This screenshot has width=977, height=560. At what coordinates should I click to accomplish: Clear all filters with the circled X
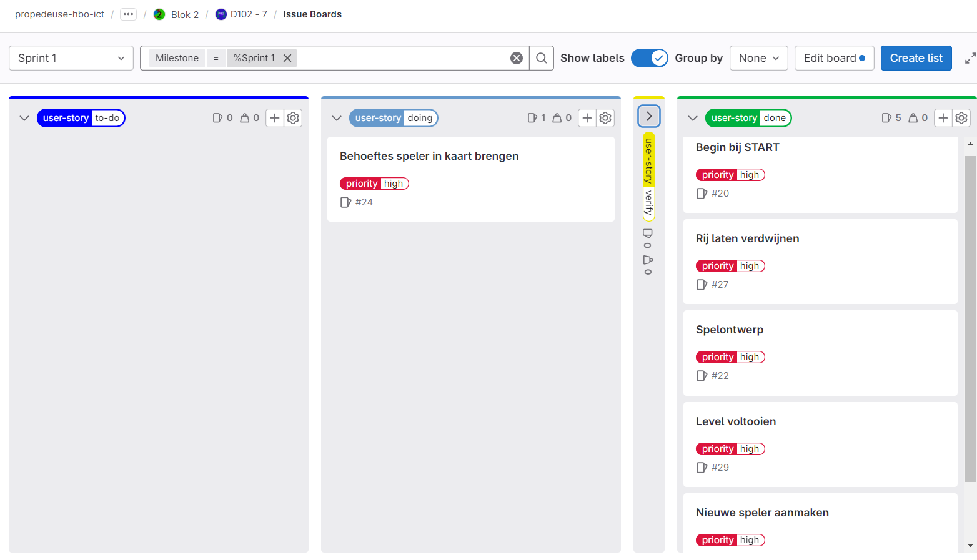[x=517, y=58]
